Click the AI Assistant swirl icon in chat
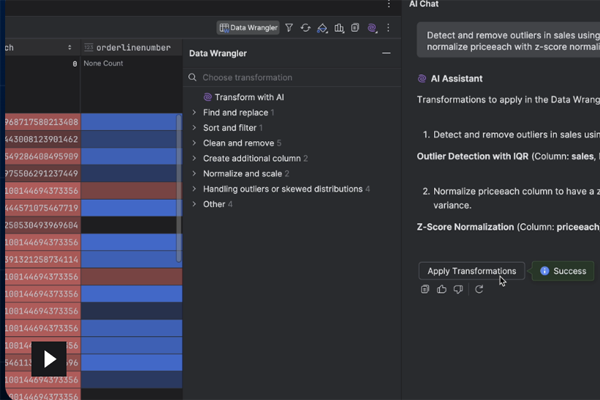This screenshot has width=600, height=400. pyautogui.click(x=422, y=78)
